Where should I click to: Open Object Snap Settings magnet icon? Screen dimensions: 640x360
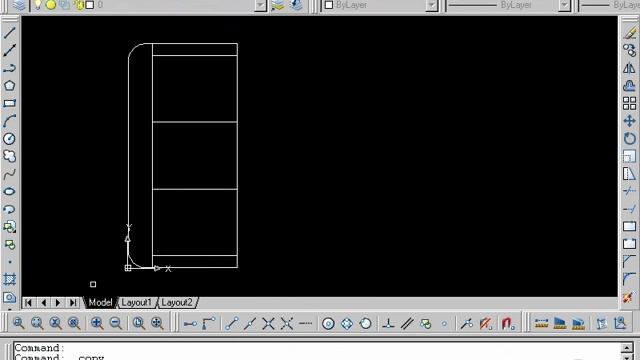pyautogui.click(x=507, y=324)
